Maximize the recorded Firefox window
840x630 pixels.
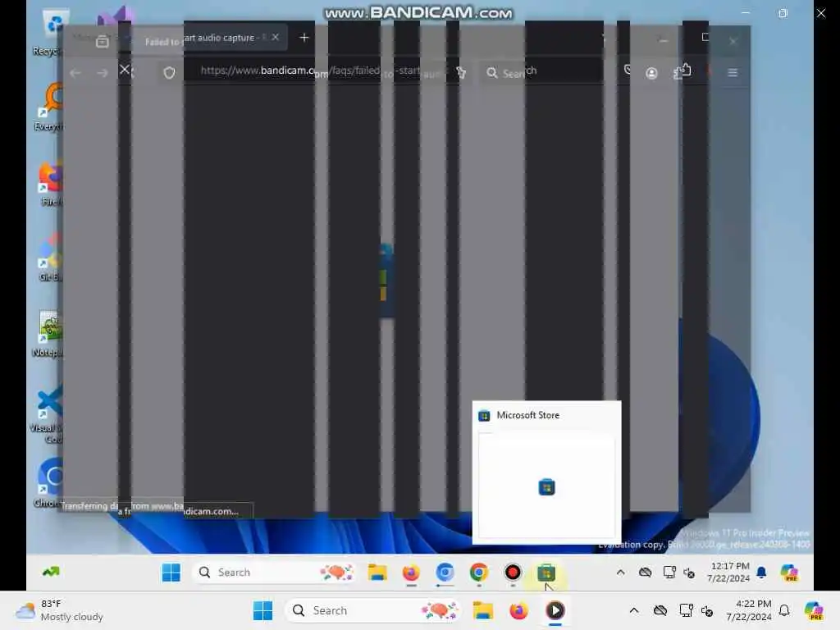point(705,37)
